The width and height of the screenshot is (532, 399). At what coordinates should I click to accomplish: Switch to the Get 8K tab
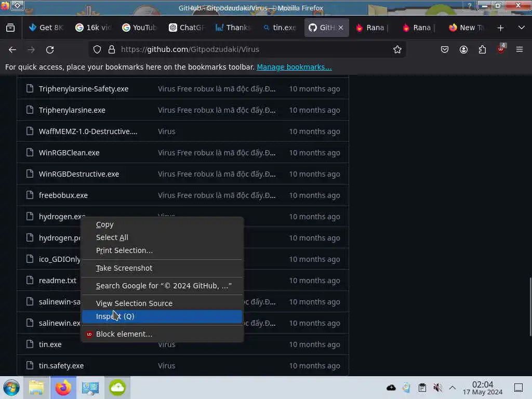46,28
